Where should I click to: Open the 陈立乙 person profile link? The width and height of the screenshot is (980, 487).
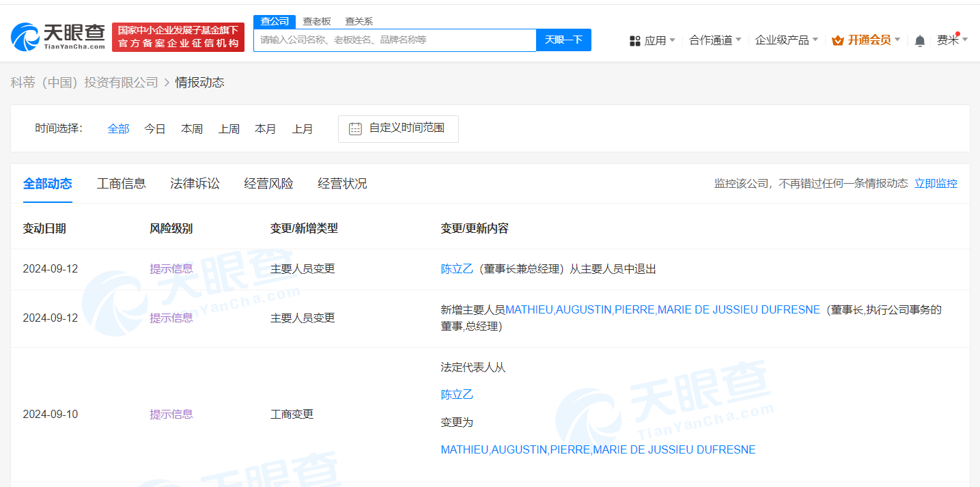click(x=456, y=268)
